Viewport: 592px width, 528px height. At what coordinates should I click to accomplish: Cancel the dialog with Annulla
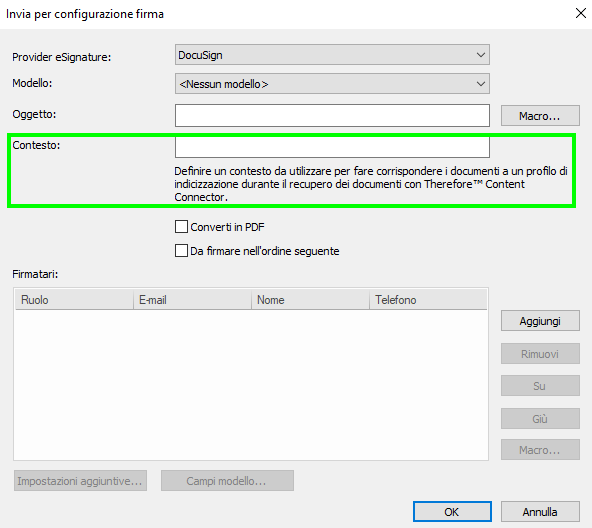[x=540, y=512]
